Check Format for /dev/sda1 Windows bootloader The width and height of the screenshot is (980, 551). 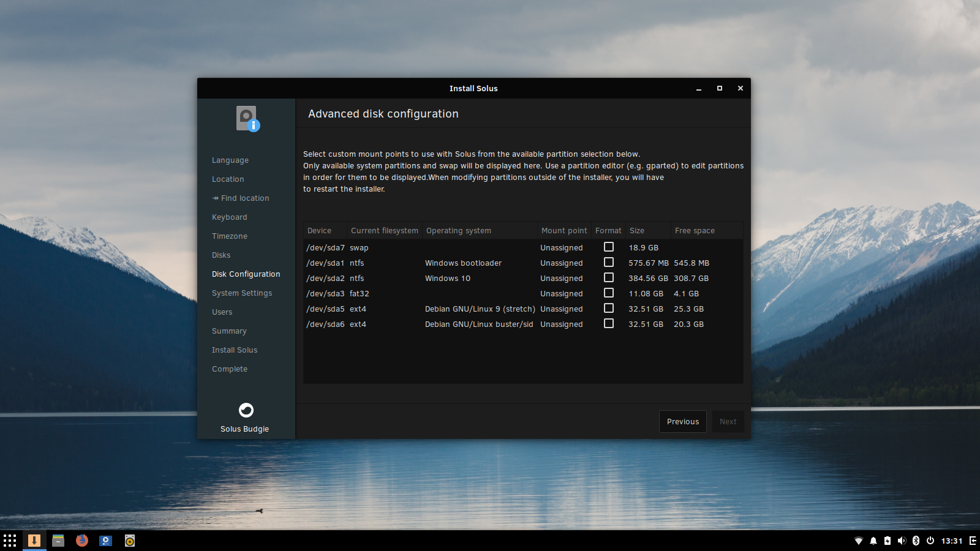609,262
